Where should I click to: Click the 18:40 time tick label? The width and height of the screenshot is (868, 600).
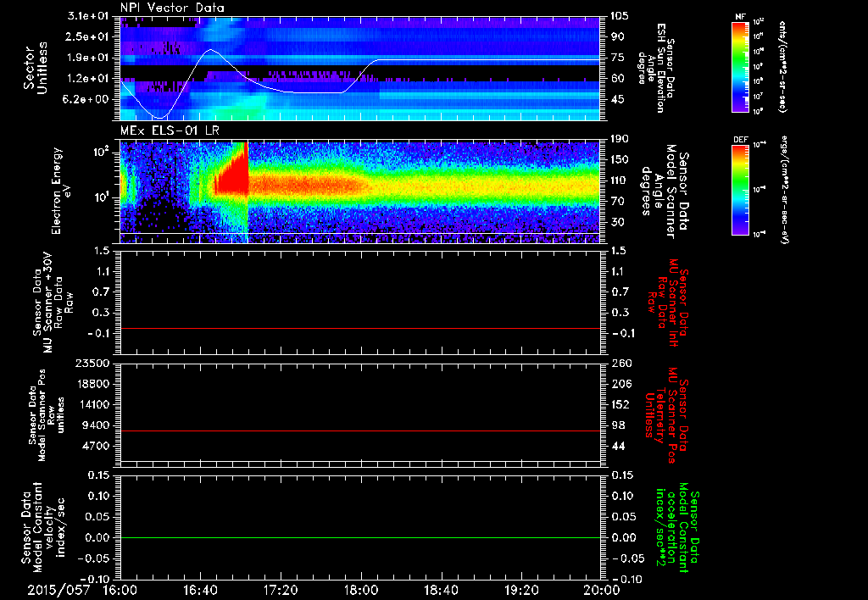click(x=441, y=590)
